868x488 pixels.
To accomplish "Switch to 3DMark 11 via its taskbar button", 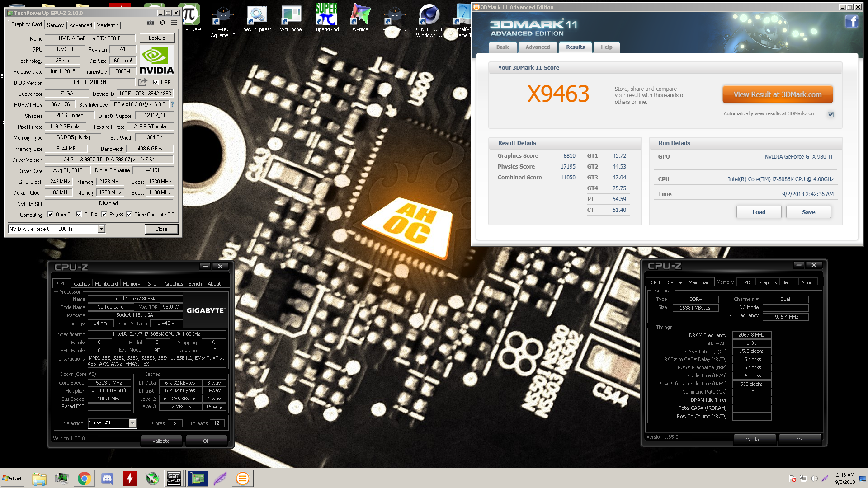I will click(243, 479).
